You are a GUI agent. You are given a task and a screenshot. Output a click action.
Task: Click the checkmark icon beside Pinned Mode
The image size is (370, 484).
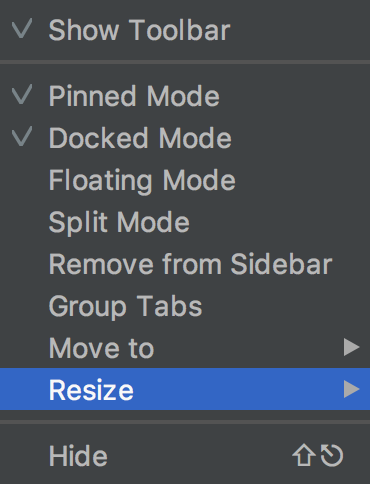coord(22,94)
